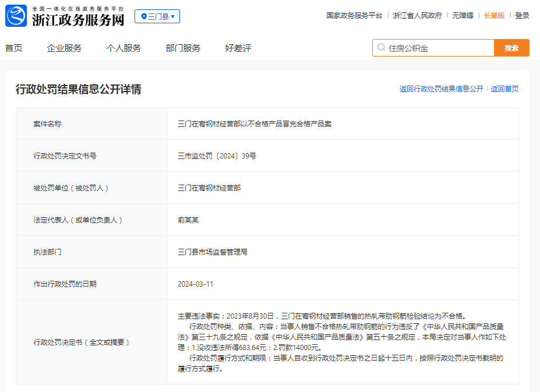Switch to 长辈版 elder mode
This screenshot has width=540, height=392.
pyautogui.click(x=494, y=16)
